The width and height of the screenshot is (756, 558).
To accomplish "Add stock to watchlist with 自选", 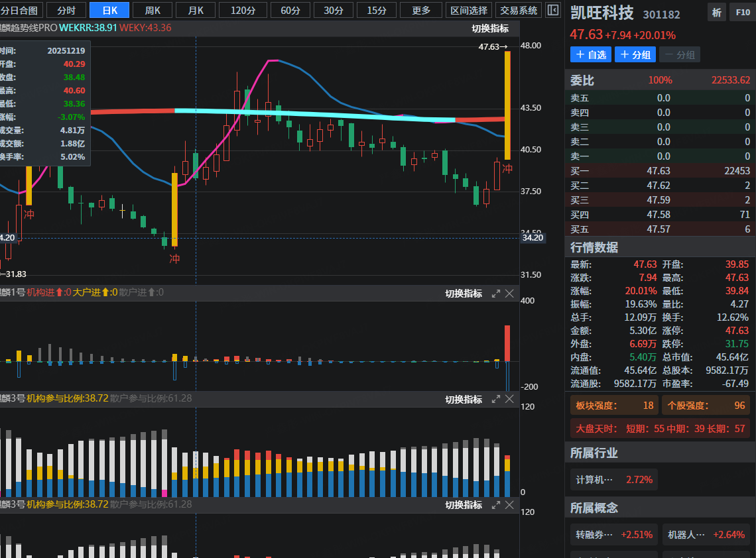I will (x=590, y=54).
